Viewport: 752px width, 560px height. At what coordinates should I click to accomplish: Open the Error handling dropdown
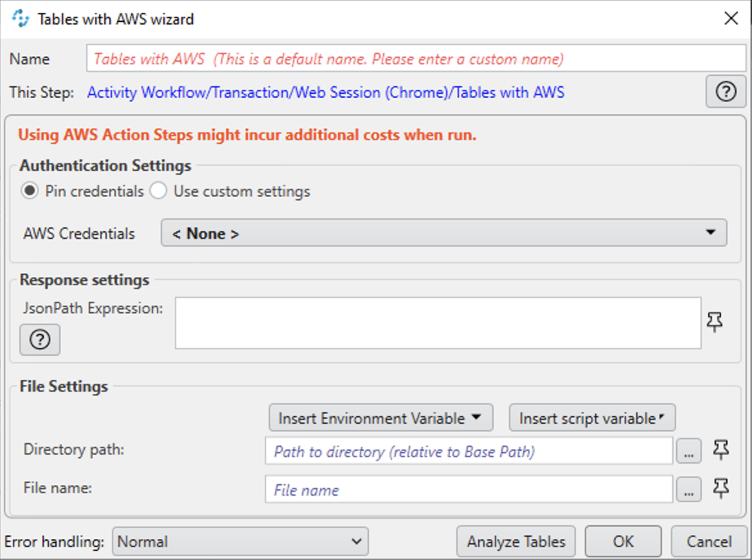pyautogui.click(x=240, y=541)
